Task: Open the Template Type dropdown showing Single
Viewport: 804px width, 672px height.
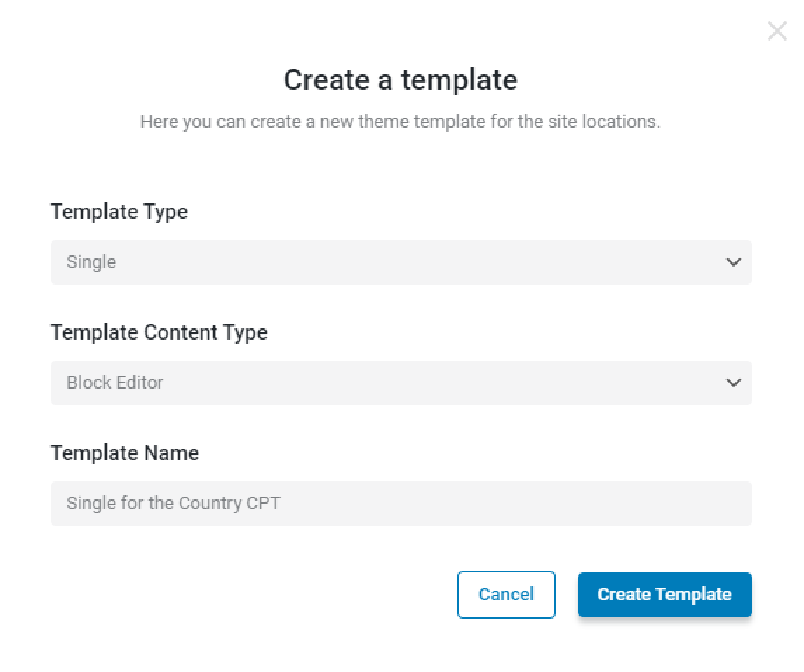Action: (x=401, y=262)
